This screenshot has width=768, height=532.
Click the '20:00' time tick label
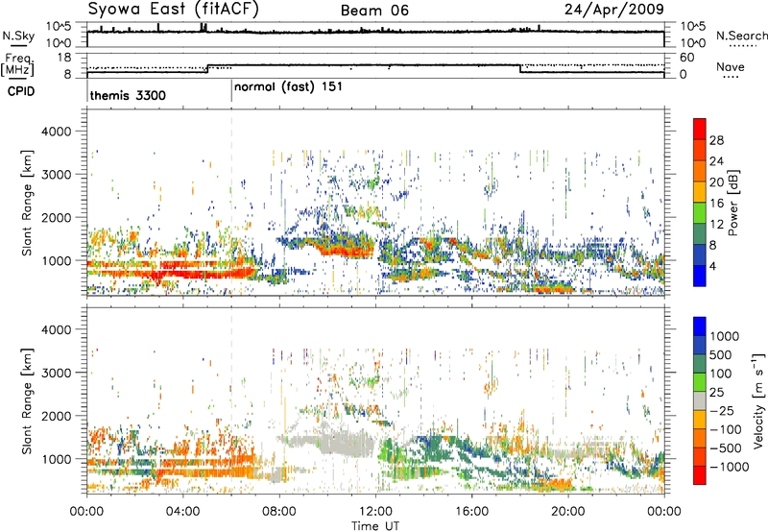[x=567, y=512]
